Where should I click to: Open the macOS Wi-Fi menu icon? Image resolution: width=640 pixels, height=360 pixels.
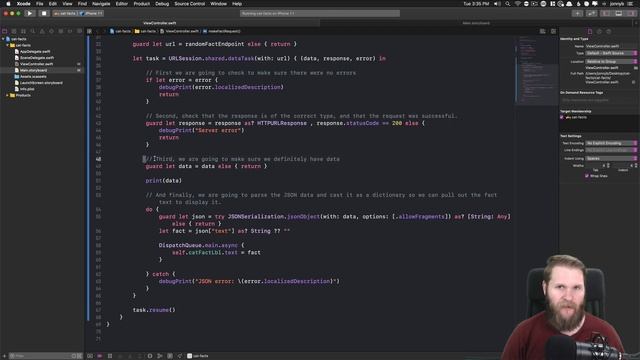click(518, 4)
